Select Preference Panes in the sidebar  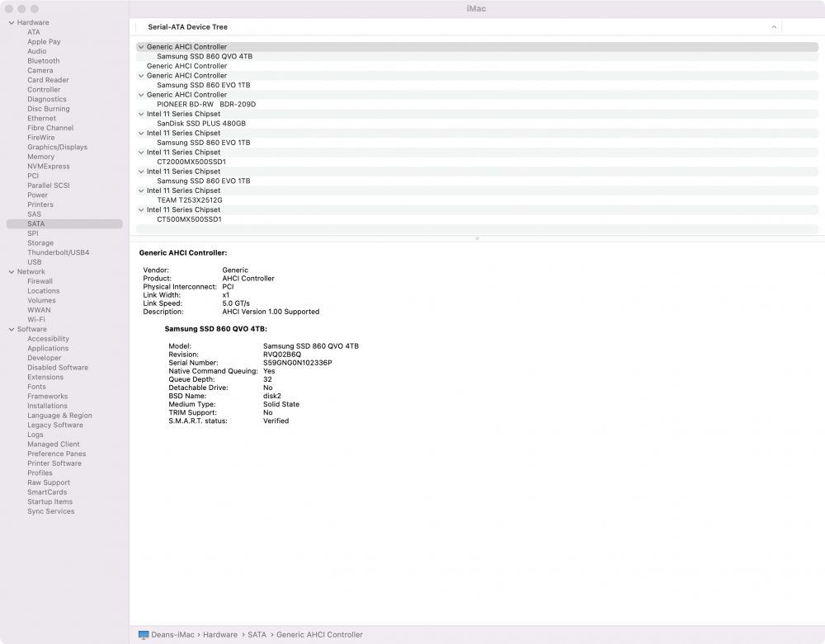tap(56, 454)
